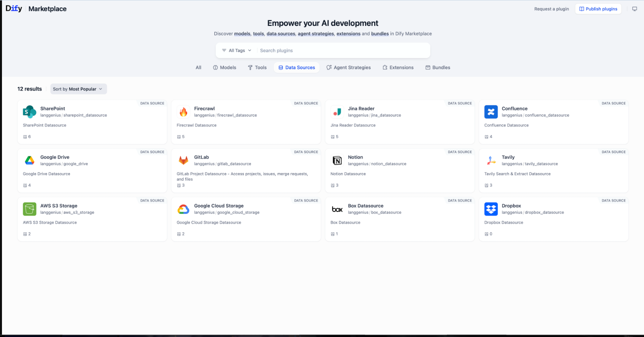The width and height of the screenshot is (644, 337).
Task: Open the SharePoint plugin title
Action: tap(53, 109)
